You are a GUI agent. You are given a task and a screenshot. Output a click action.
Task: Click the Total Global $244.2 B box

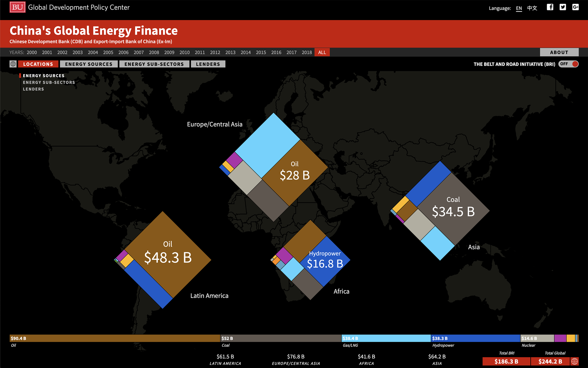tap(550, 361)
